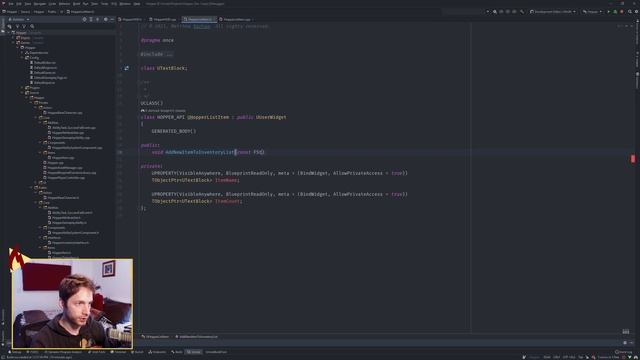Build solution with the hammer icon
Image resolution: width=640 pixels, height=360 pixels.
point(522,12)
